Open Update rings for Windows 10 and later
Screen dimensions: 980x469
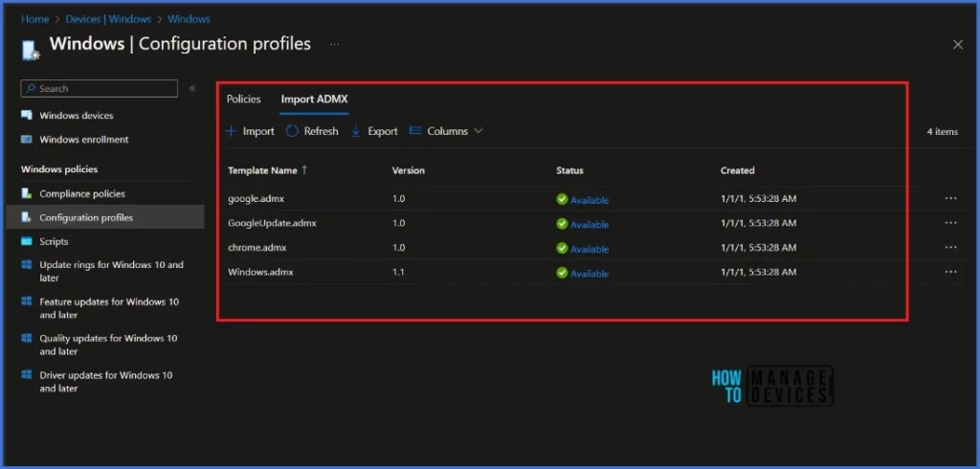click(111, 272)
